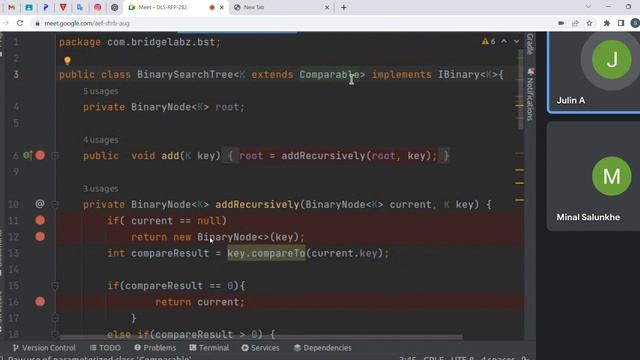
Task: Open the Problems tool window
Action: pos(155,348)
